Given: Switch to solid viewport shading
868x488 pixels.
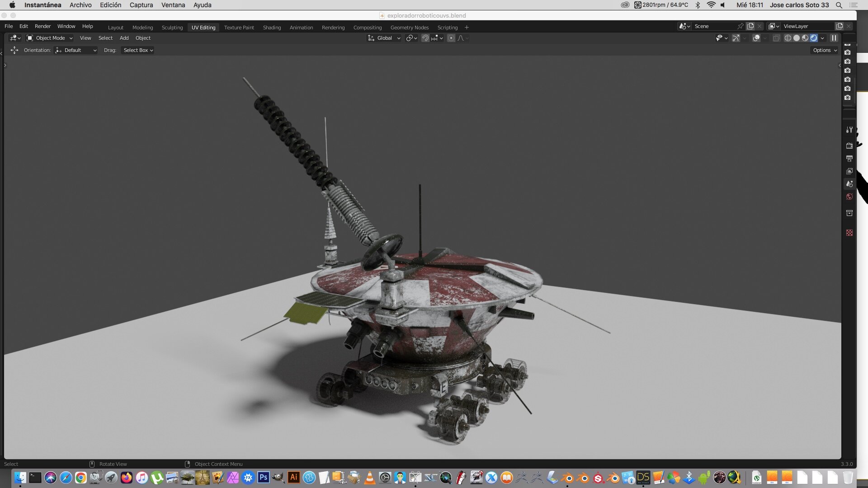Looking at the screenshot, I should 796,38.
